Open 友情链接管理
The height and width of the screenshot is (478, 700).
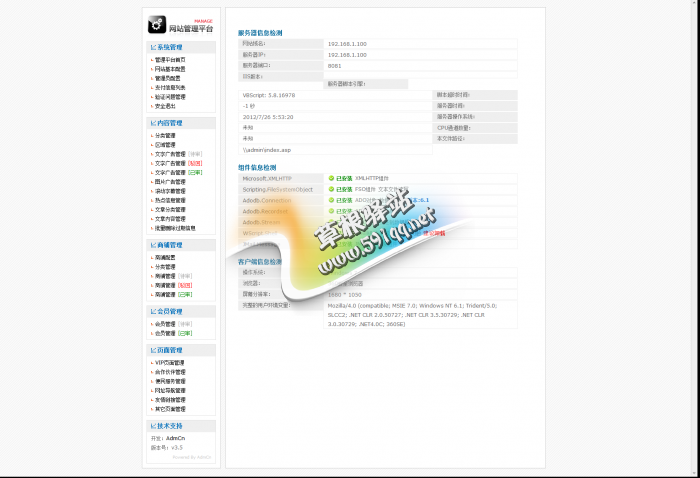coord(170,400)
